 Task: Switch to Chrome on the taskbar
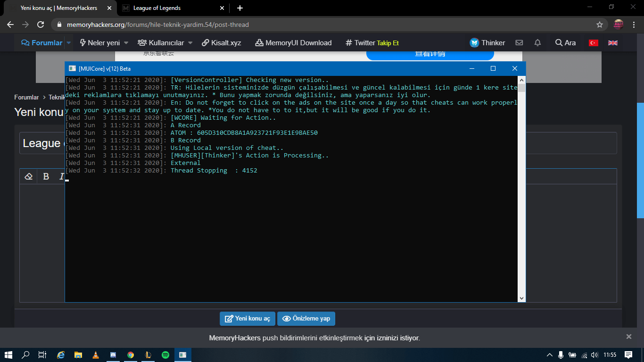tap(131, 355)
